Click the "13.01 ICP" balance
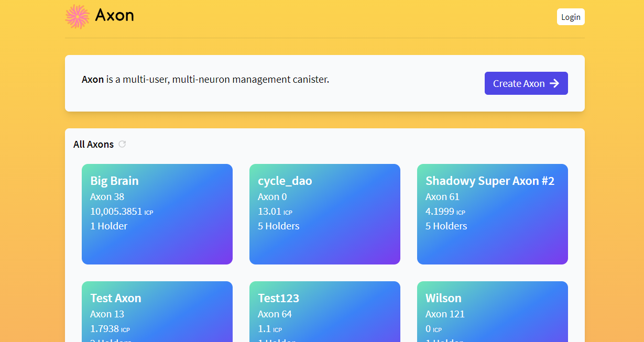 click(x=275, y=211)
